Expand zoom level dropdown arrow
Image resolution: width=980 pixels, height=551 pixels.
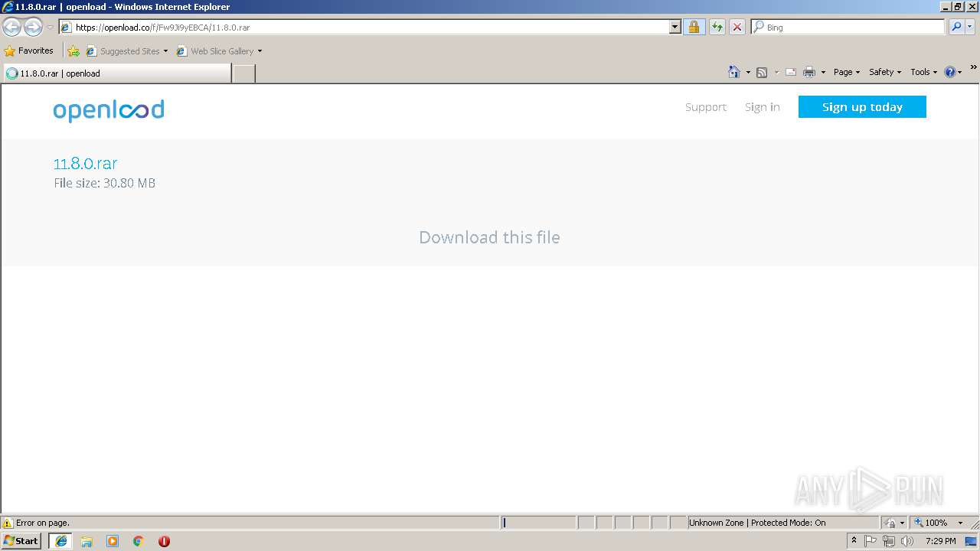coord(960,523)
